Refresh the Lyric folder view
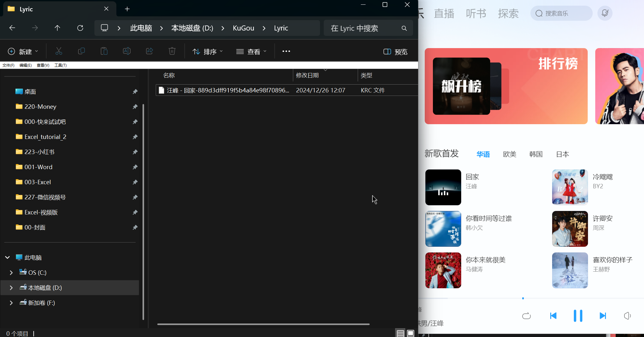Screen dimensions: 644x337 pyautogui.click(x=80, y=28)
